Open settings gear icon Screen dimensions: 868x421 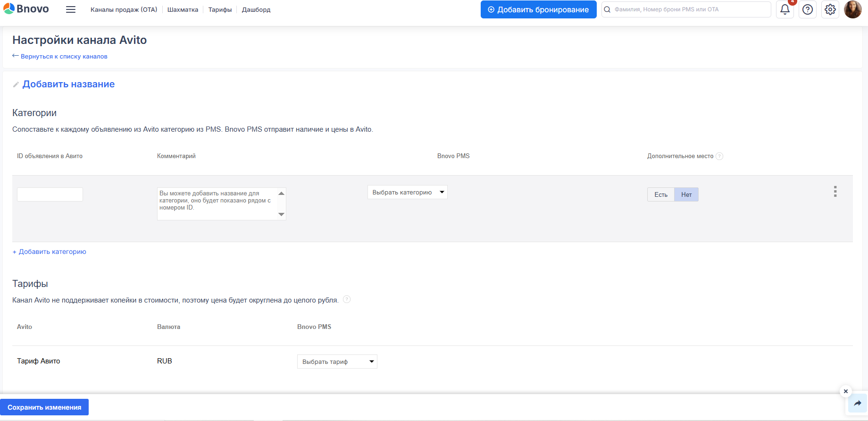[830, 9]
